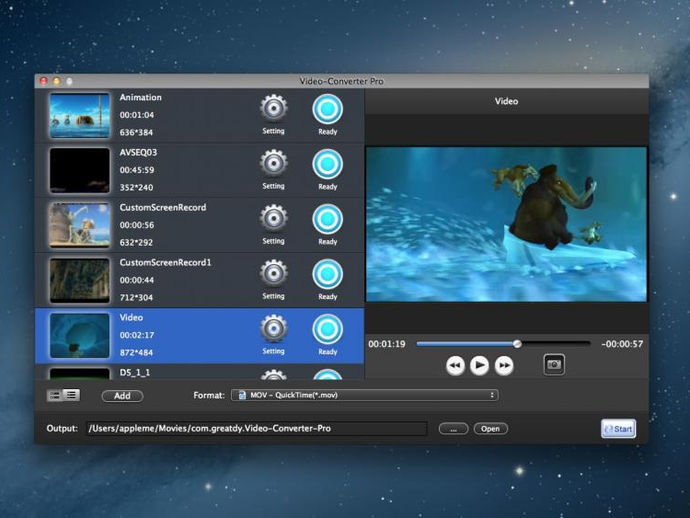Fast forward the preview playback

504,365
